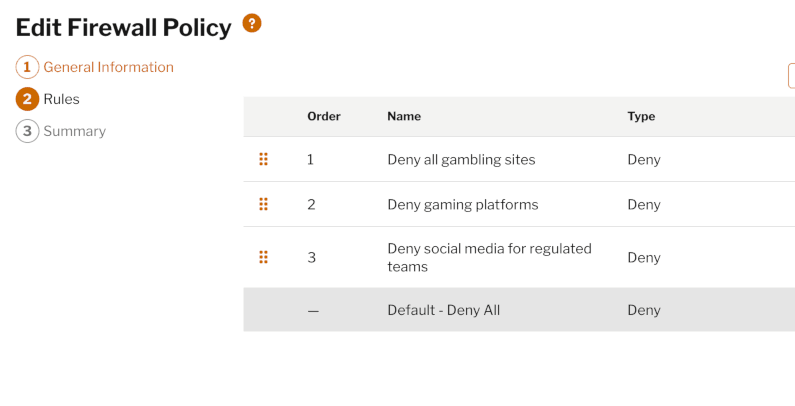The width and height of the screenshot is (795, 406).
Task: Click order number 1 cell
Action: [310, 160]
